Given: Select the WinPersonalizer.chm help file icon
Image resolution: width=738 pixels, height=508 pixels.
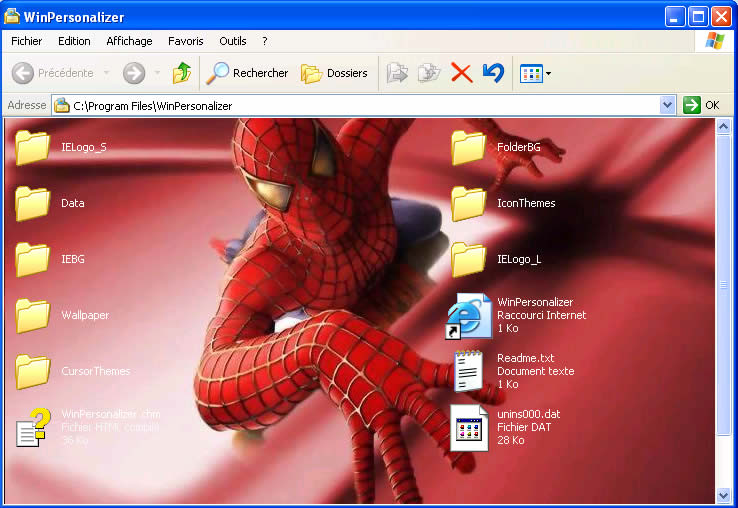Looking at the screenshot, I should pos(33,427).
